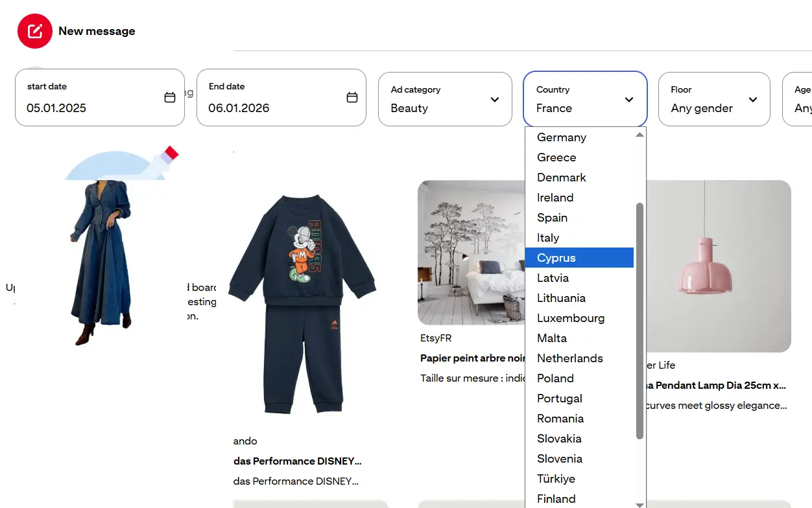Click the das Performance DISNEY product title
Screen dimensions: 812x508
[x=297, y=461]
